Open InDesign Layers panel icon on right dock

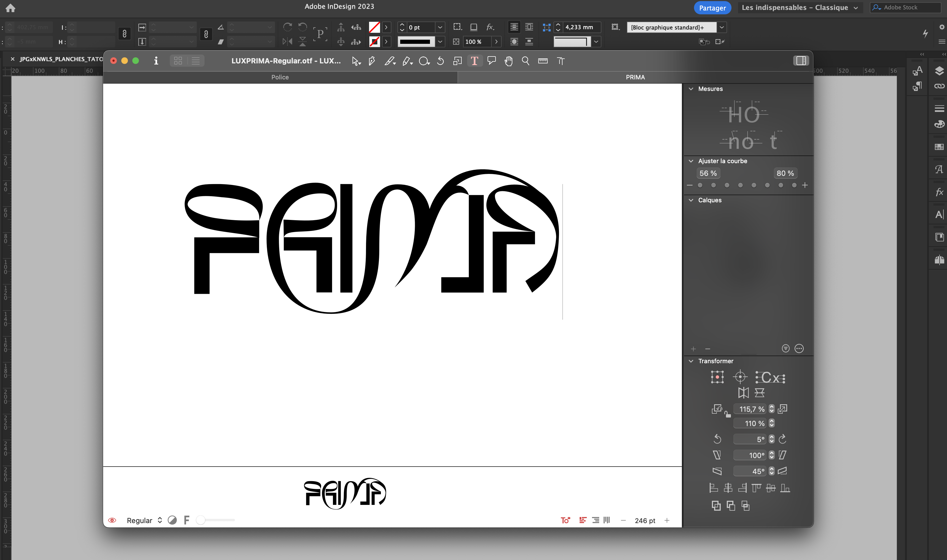click(x=939, y=71)
